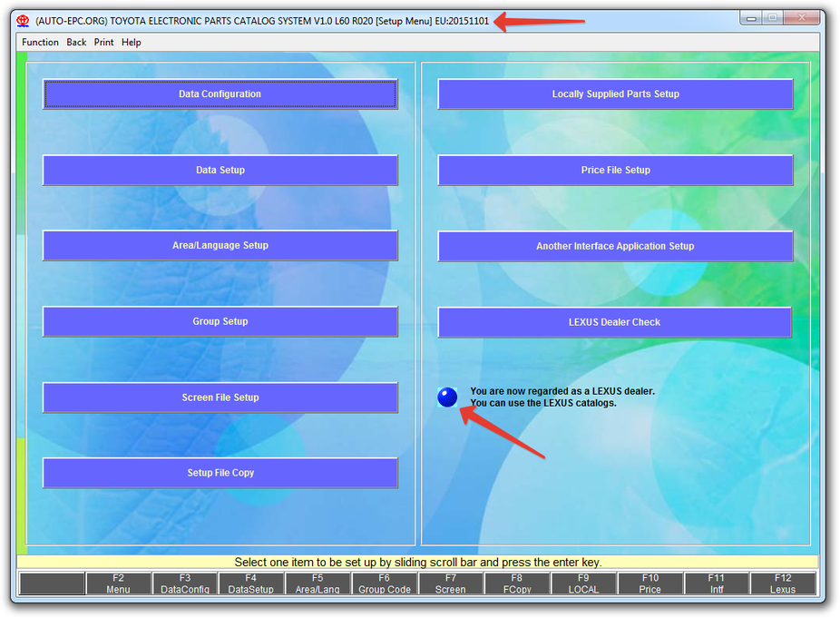
Task: Minimize the Toyota EPC window
Action: [751, 18]
